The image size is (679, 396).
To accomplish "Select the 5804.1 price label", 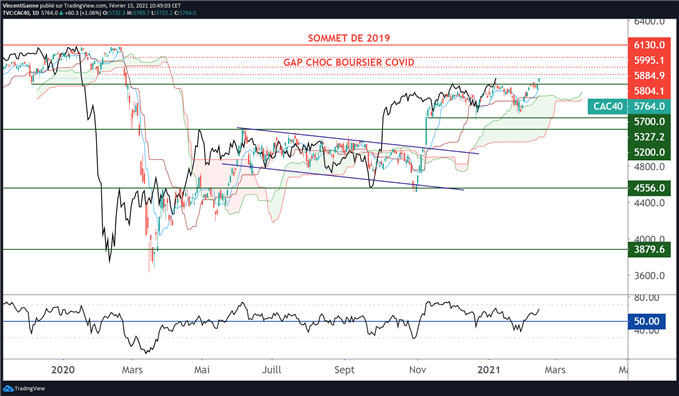I will pos(649,91).
